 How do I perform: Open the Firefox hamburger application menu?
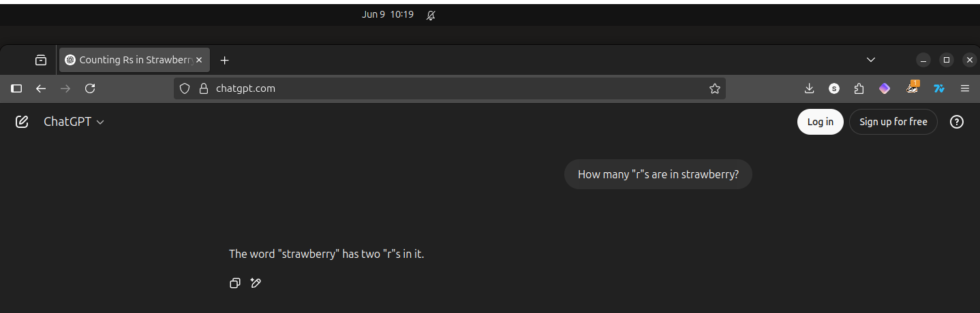click(964, 88)
